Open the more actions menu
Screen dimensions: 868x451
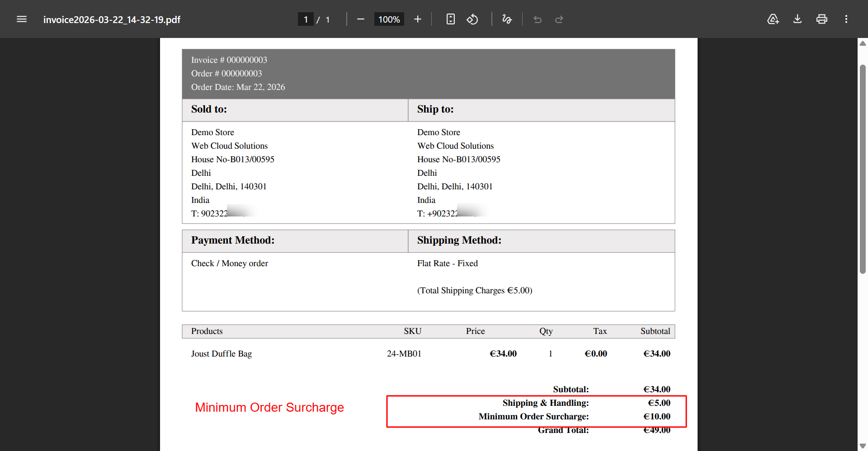pos(846,19)
